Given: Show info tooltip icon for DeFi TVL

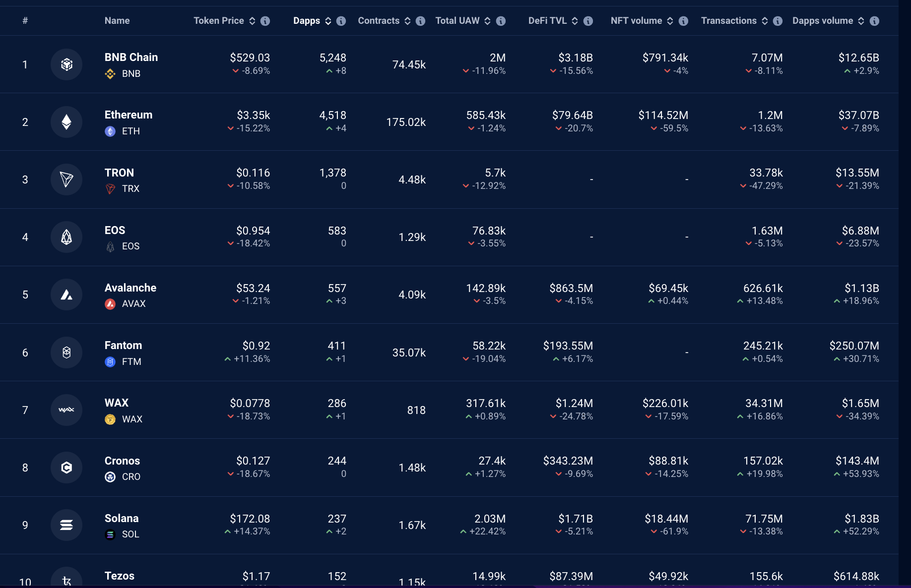Looking at the screenshot, I should tap(588, 21).
